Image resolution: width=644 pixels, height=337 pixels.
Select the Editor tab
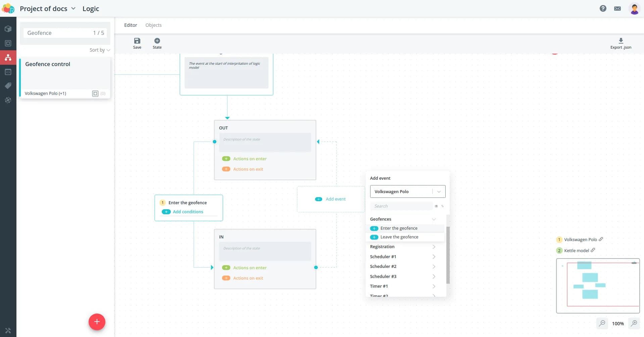[x=131, y=25]
